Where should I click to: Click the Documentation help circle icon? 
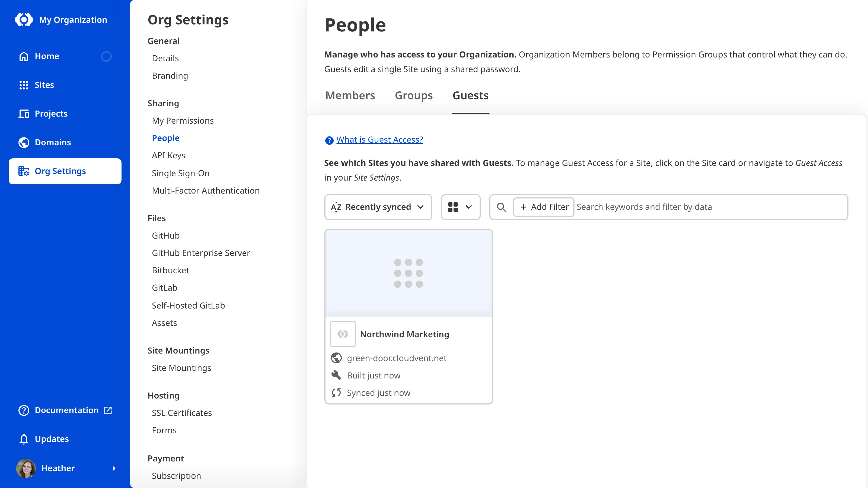click(24, 410)
